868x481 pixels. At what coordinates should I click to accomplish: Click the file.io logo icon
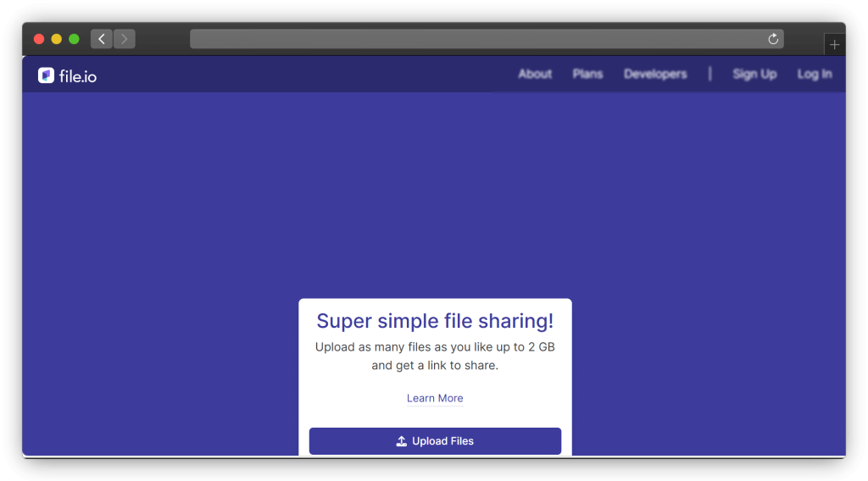pyautogui.click(x=46, y=75)
